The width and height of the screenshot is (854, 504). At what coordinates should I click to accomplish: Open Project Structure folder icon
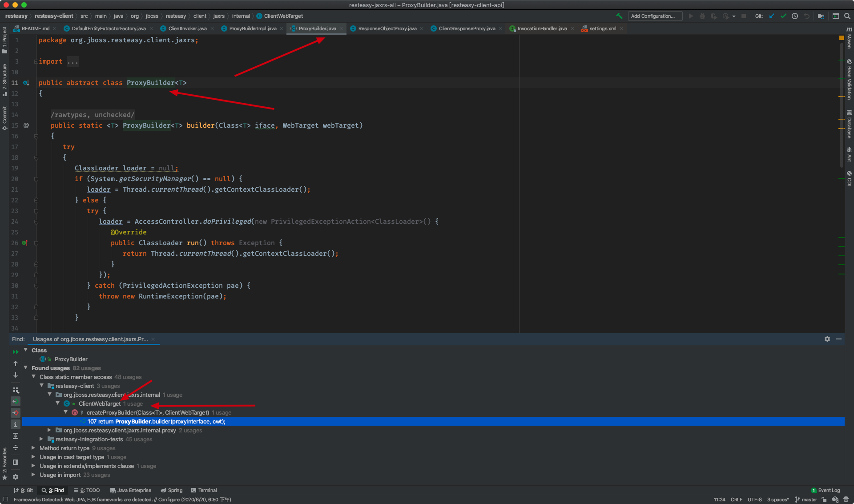[821, 16]
